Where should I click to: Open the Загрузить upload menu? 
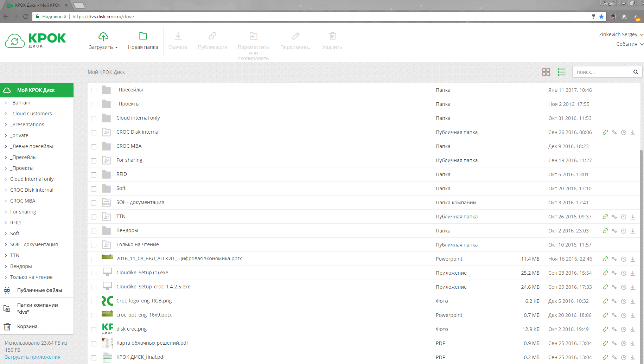tap(103, 41)
